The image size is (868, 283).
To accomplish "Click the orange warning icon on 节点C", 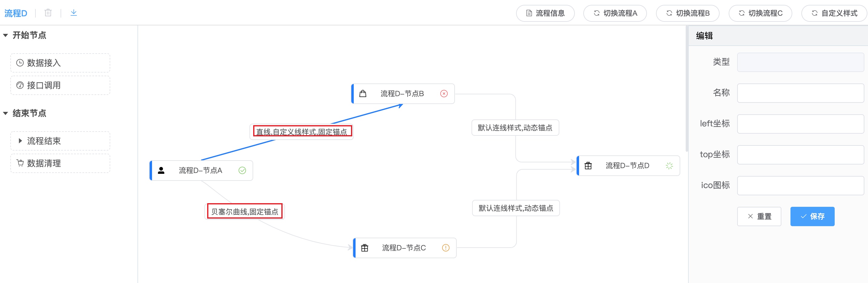I will click(446, 248).
